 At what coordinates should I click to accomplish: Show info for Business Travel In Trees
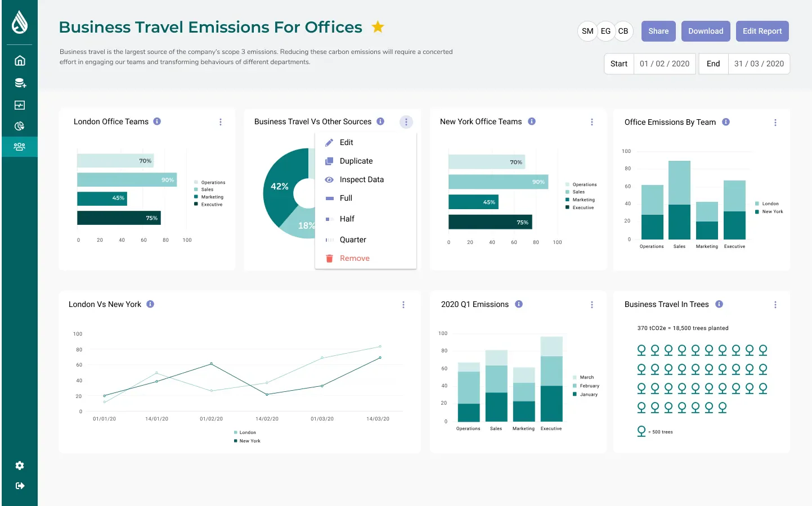[x=719, y=304]
